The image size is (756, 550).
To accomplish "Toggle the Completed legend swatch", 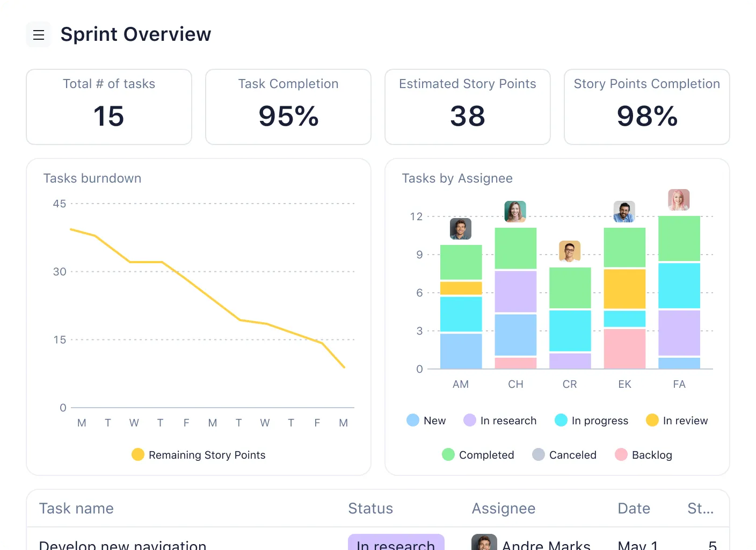I will pyautogui.click(x=448, y=454).
